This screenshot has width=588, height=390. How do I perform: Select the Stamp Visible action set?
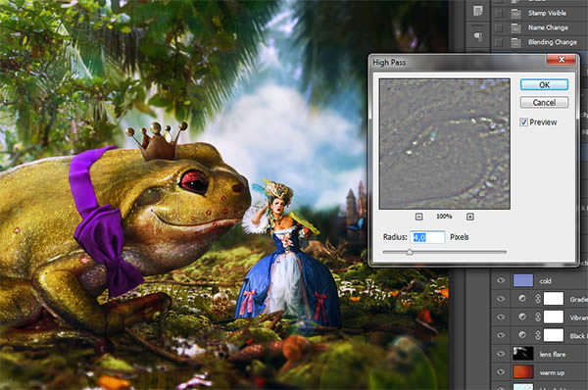[x=547, y=13]
